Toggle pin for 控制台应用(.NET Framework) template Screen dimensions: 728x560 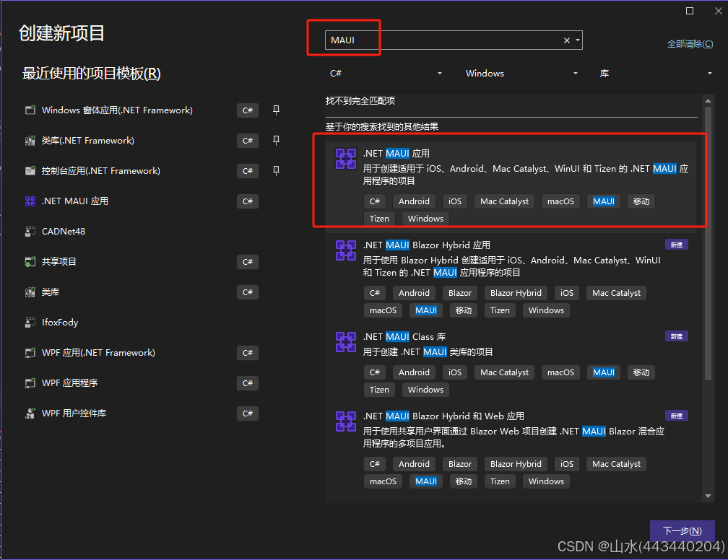(276, 171)
